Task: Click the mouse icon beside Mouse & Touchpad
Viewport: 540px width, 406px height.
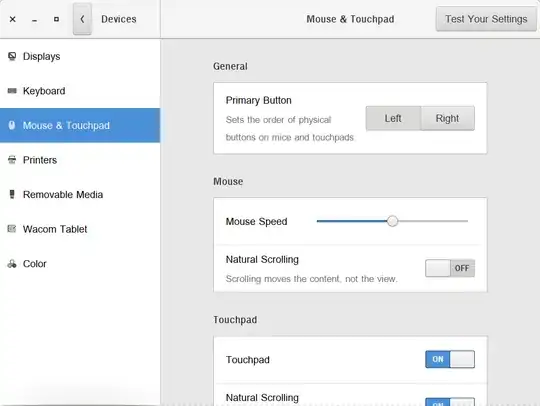Action: click(12, 125)
